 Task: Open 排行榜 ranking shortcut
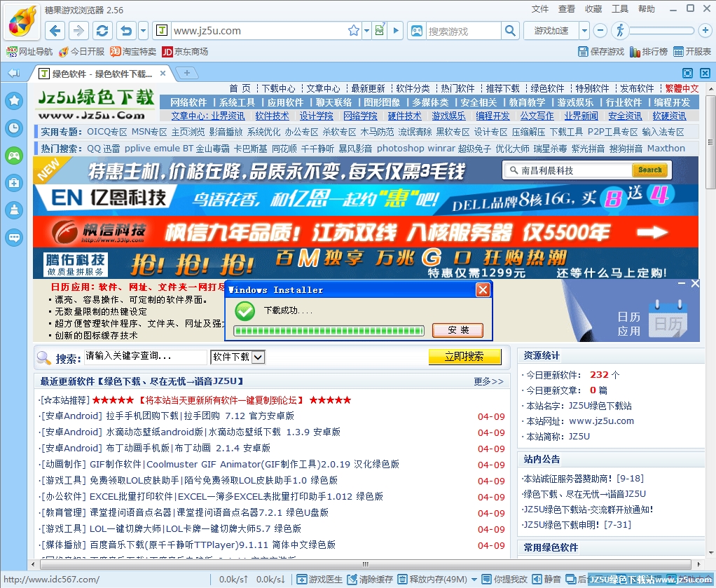coord(649,52)
